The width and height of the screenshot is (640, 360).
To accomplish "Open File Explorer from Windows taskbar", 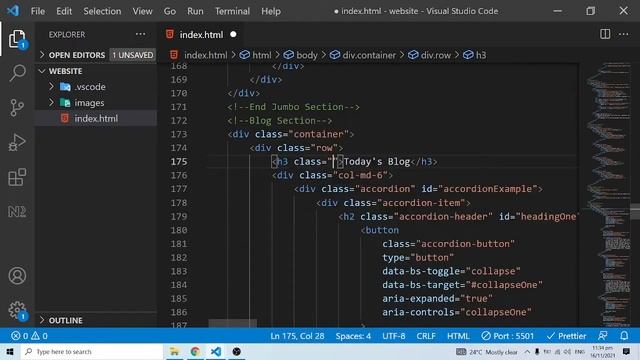I will pos(174,351).
